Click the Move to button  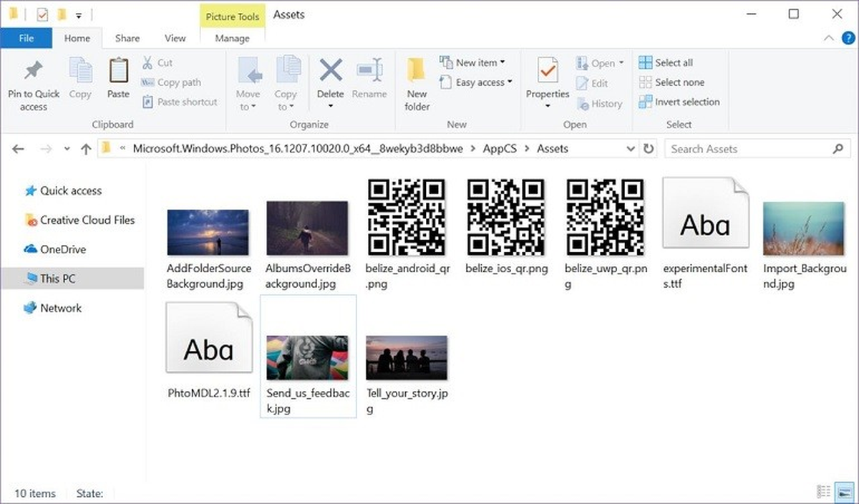tap(248, 84)
